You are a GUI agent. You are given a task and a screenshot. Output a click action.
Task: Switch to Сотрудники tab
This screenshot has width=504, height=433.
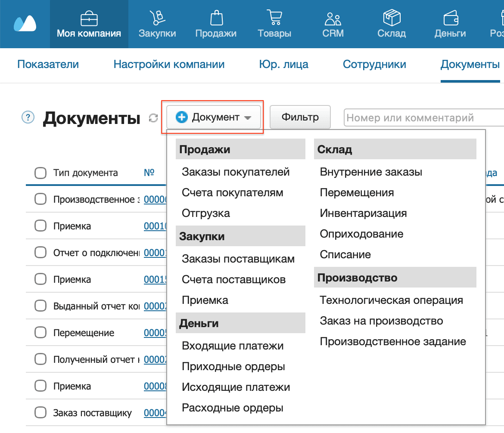374,64
